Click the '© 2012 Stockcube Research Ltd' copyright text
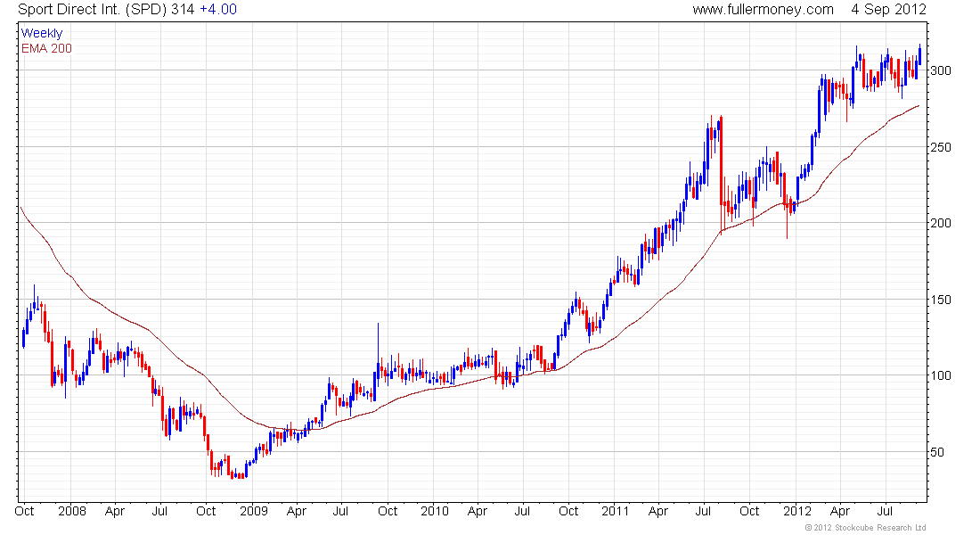Viewport: 980px width, 535px height. (x=865, y=528)
